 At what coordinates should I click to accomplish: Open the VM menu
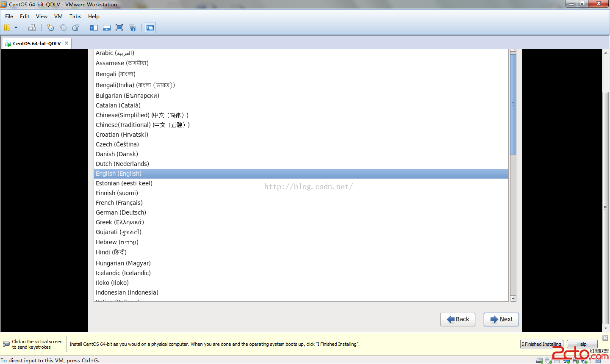[x=58, y=16]
